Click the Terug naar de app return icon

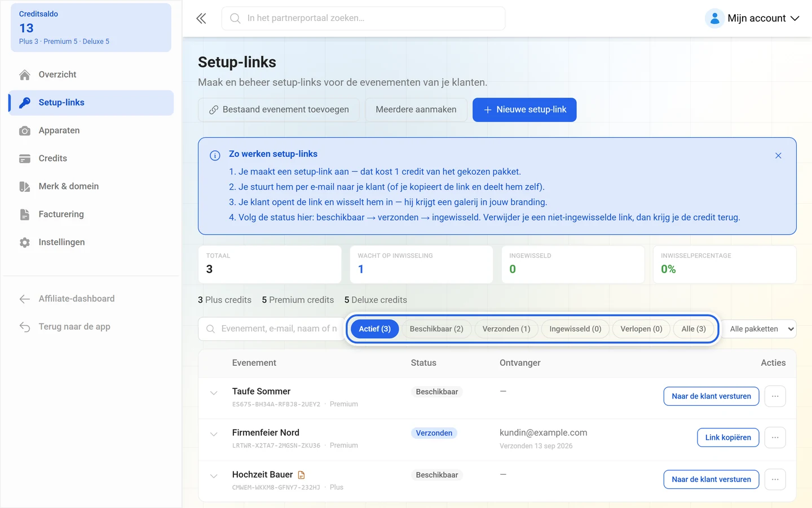[25, 327]
